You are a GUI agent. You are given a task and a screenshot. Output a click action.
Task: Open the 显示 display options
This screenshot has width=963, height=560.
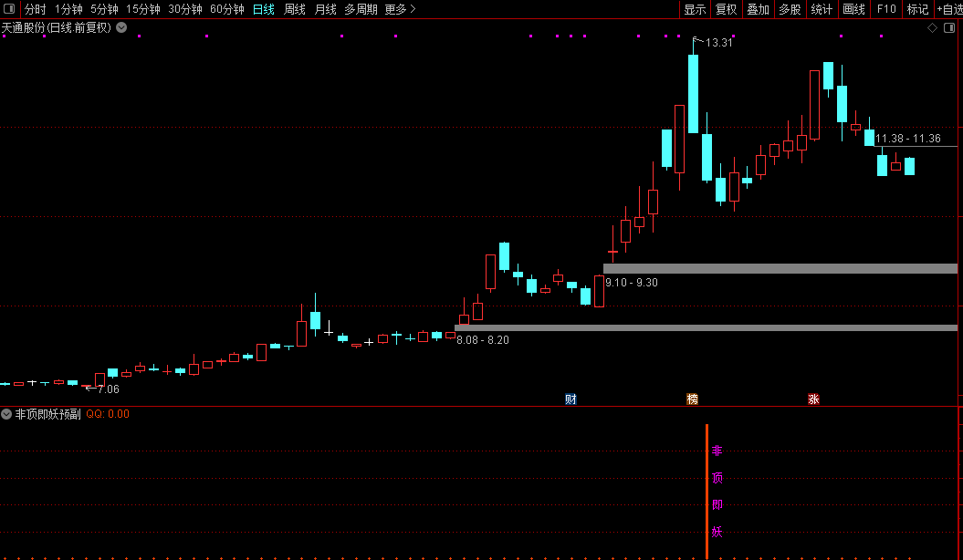tap(695, 9)
